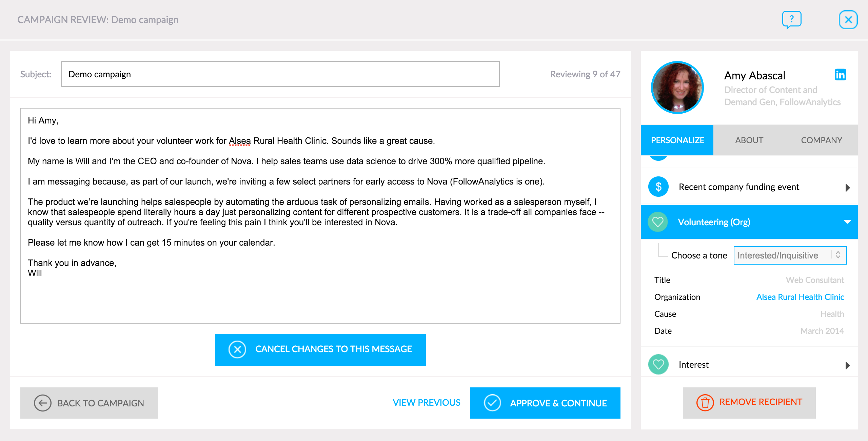Open the Choose a tone dropdown
Viewport: 868px width, 441px height.
coord(790,255)
